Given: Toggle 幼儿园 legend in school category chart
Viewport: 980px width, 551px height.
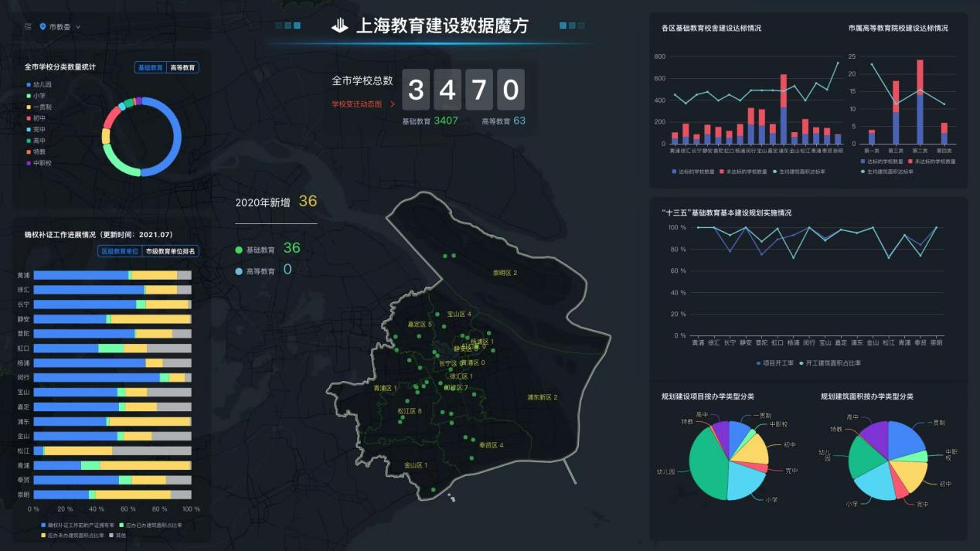Looking at the screenshot, I should tap(39, 84).
